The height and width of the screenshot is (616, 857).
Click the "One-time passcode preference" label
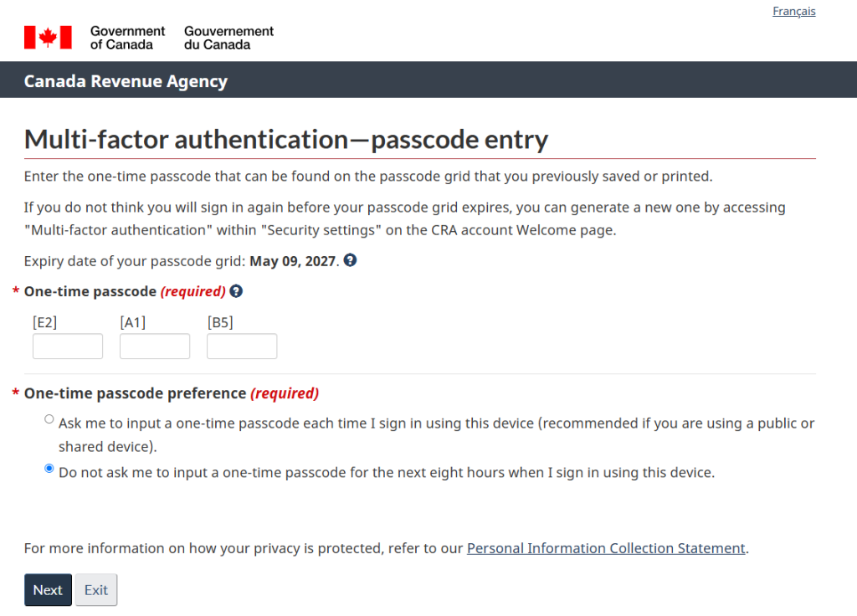tap(136, 393)
